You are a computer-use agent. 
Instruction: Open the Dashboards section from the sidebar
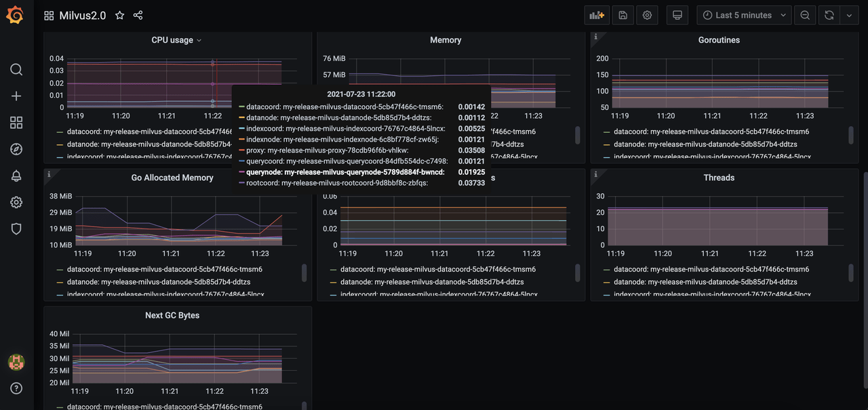pyautogui.click(x=16, y=122)
